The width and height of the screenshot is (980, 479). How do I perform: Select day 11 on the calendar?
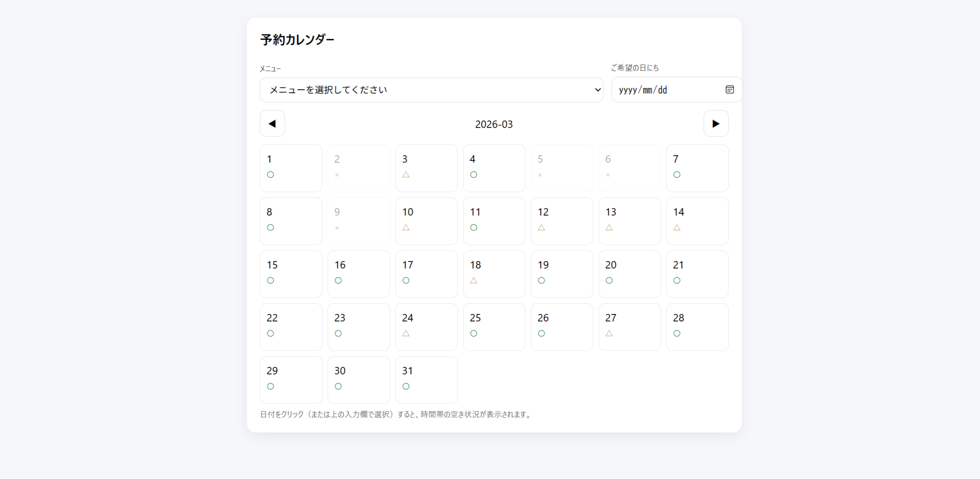(494, 221)
